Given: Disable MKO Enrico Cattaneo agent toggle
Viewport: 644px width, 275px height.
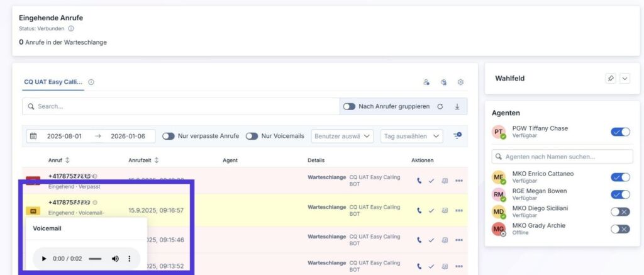Looking at the screenshot, I should (x=620, y=177).
